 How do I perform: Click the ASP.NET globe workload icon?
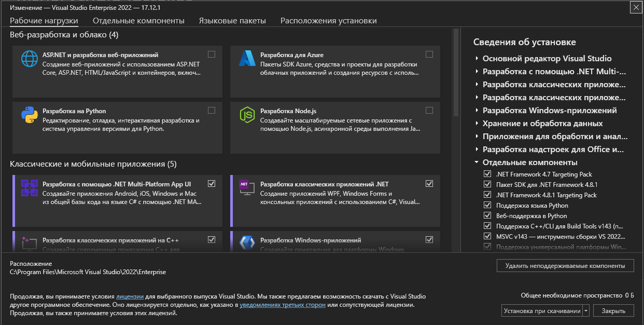tap(30, 59)
